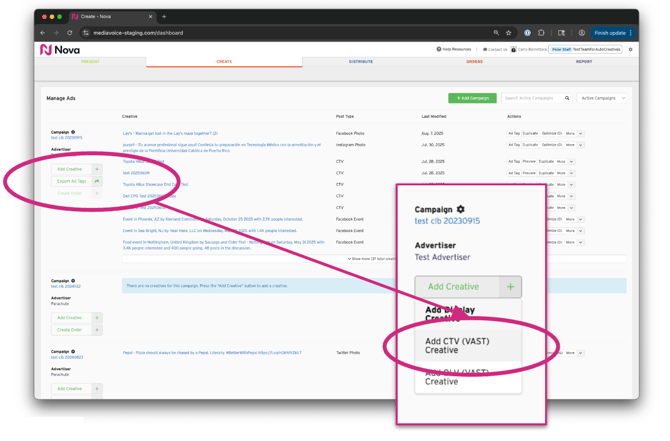
Task: Click the search magnifier in the campaign search box
Action: click(x=567, y=98)
